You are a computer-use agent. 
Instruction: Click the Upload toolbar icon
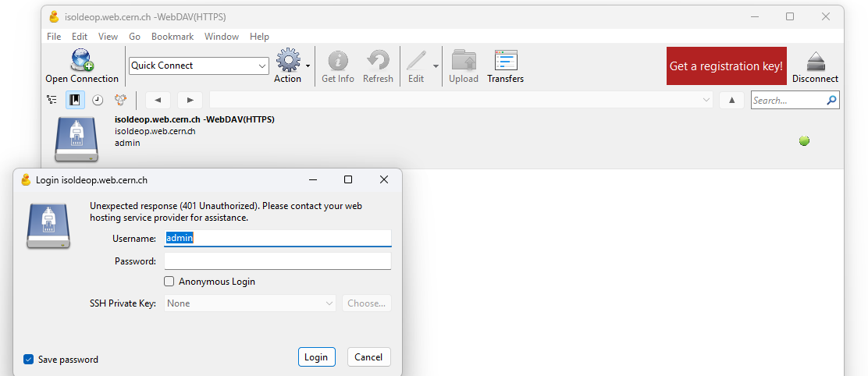pos(464,61)
